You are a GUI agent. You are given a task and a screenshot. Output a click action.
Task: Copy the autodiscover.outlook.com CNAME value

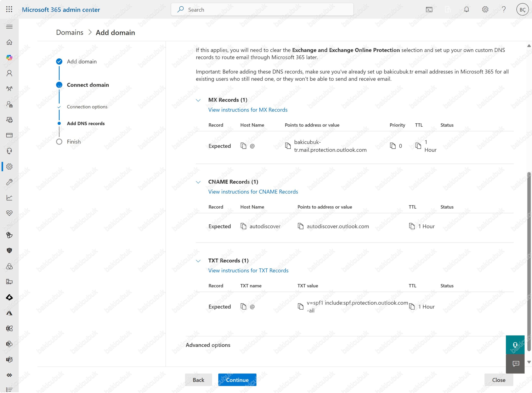[300, 226]
